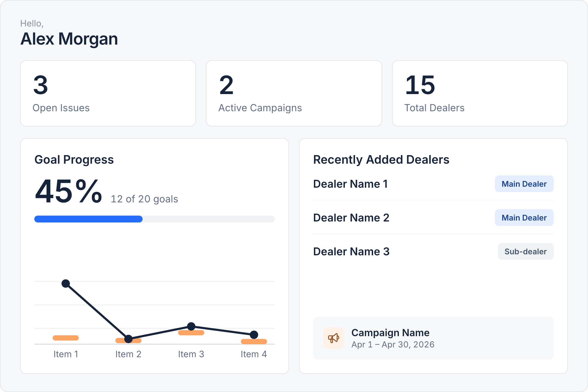Click the Main Dealer badge for Dealer Name 1
Viewport: 588px width, 392px height.
tap(524, 184)
